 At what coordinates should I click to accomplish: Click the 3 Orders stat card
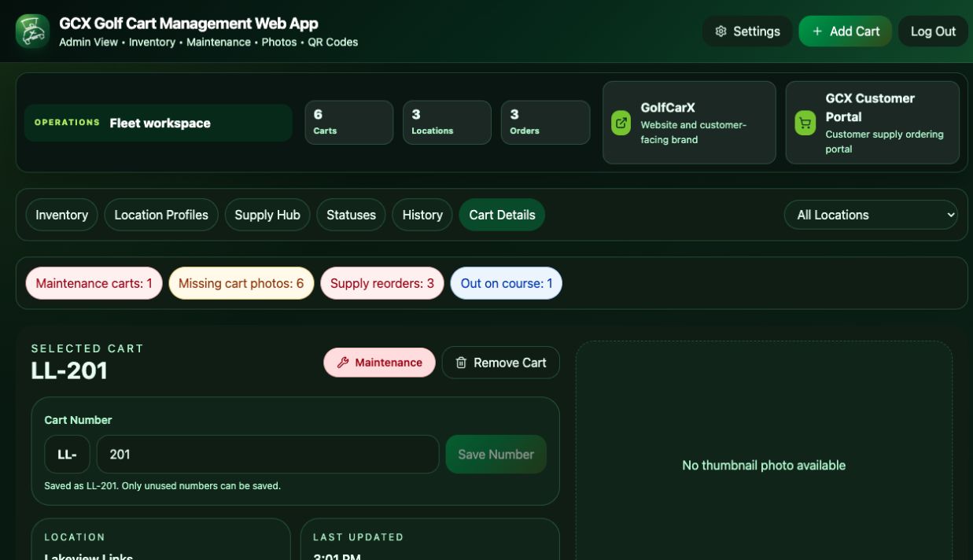tap(545, 123)
